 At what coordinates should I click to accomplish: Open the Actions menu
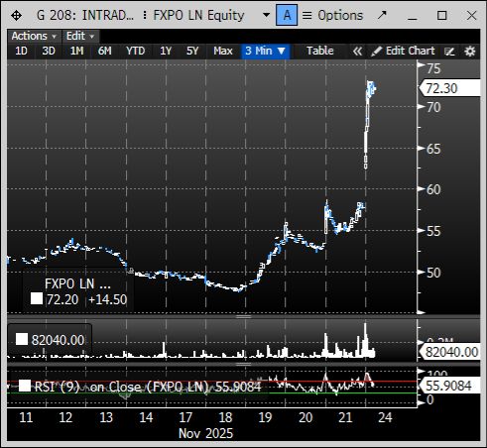[34, 36]
